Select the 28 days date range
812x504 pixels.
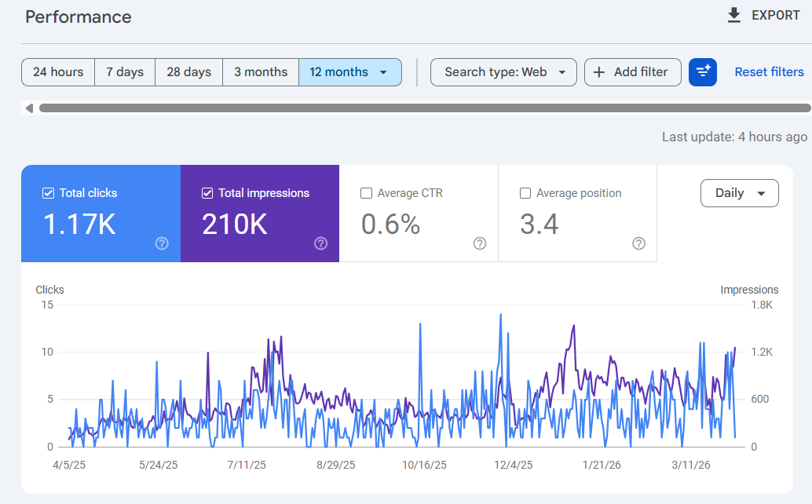click(x=188, y=72)
